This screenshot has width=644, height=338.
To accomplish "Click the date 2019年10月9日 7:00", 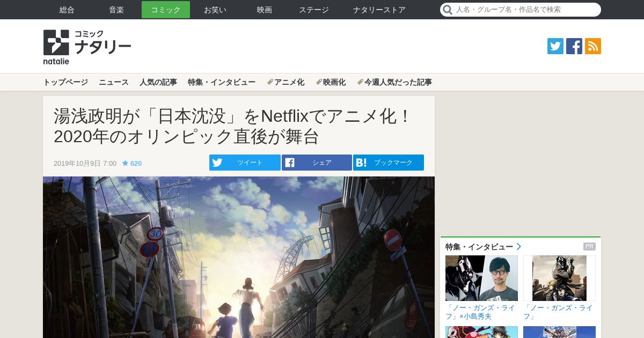I will tap(85, 163).
